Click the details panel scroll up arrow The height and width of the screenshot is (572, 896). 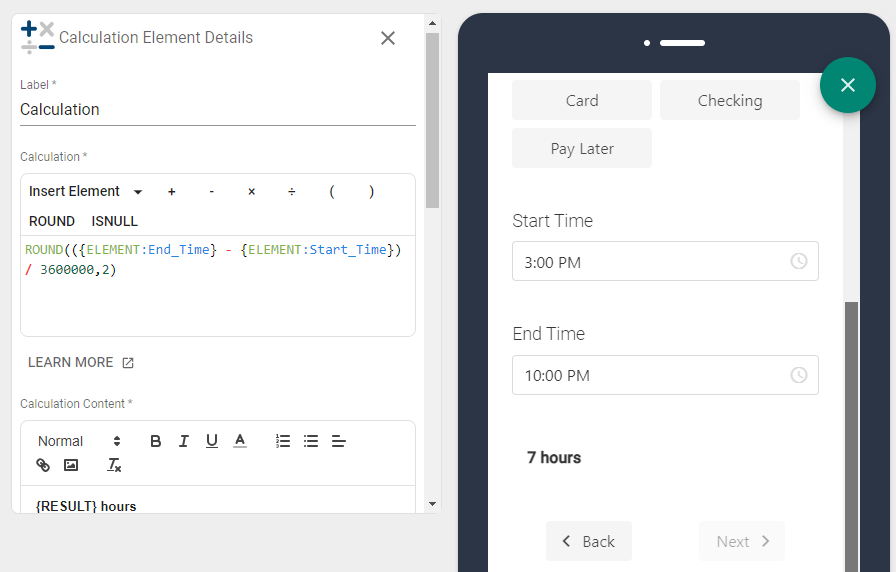[x=432, y=23]
